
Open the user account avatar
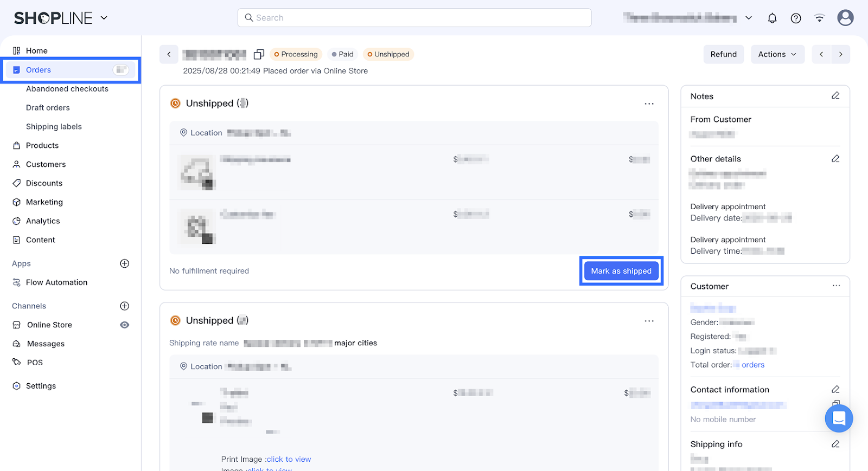pos(845,18)
